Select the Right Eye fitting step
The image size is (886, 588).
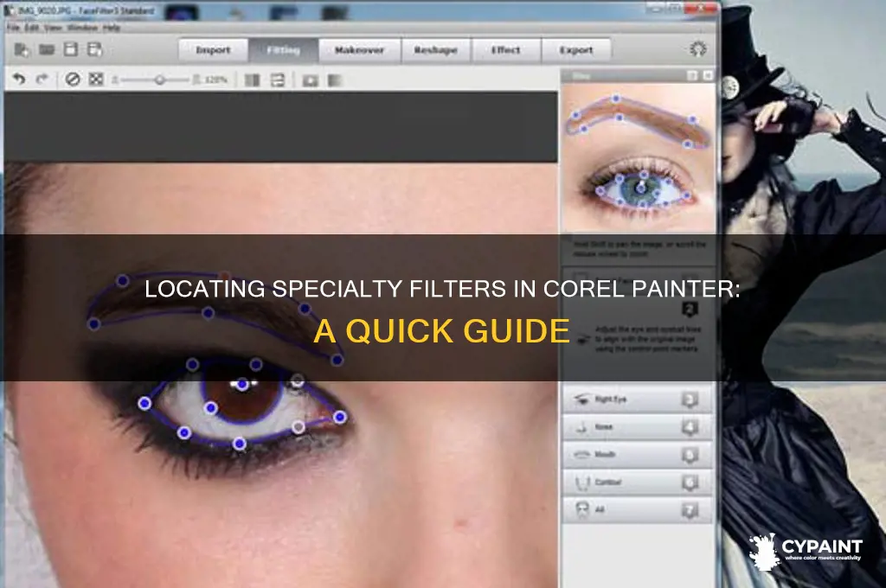coord(637,399)
